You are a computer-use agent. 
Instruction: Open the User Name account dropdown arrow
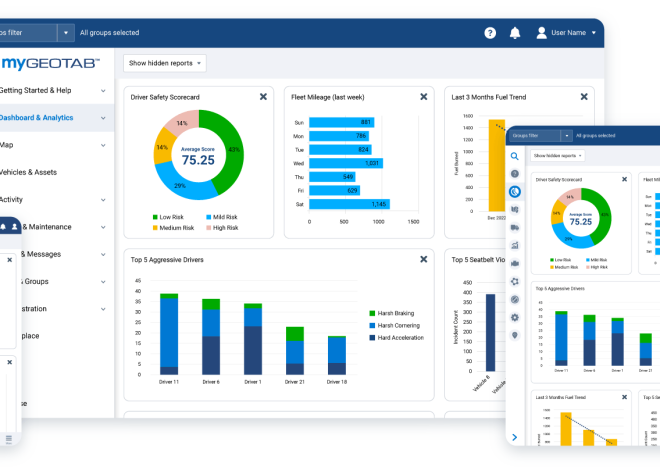click(x=593, y=33)
